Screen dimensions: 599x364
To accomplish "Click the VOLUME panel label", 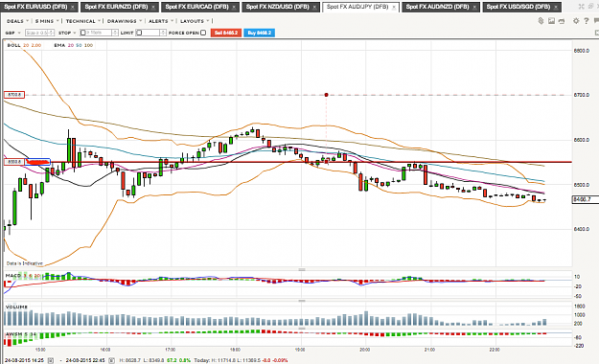I will [x=16, y=307].
